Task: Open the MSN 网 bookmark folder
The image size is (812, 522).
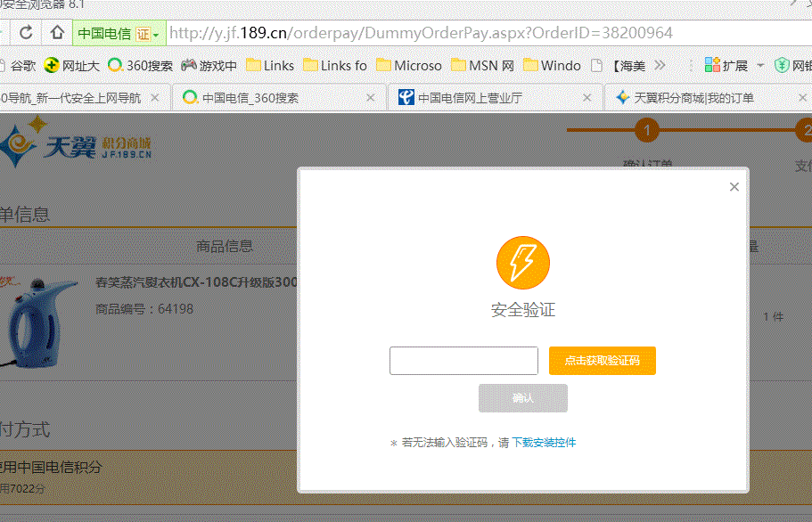Action: click(x=482, y=65)
